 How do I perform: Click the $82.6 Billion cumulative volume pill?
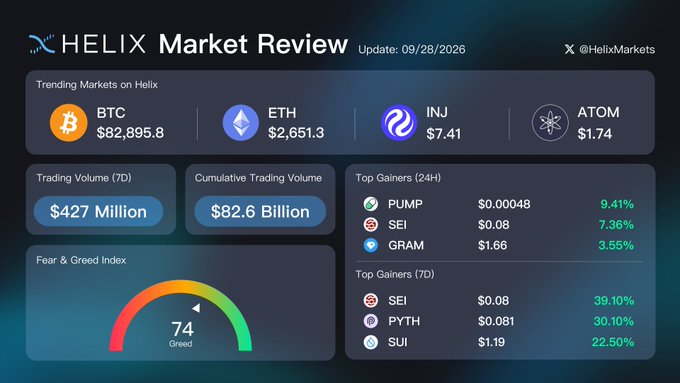(x=260, y=211)
